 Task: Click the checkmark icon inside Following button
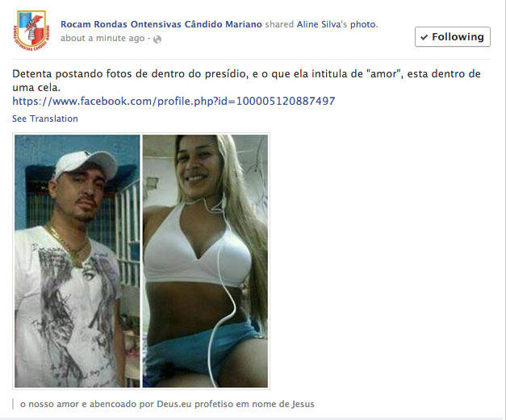tap(424, 37)
